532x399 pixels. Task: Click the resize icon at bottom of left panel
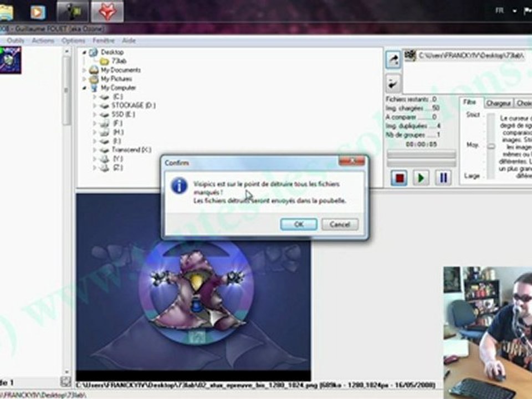(65, 381)
